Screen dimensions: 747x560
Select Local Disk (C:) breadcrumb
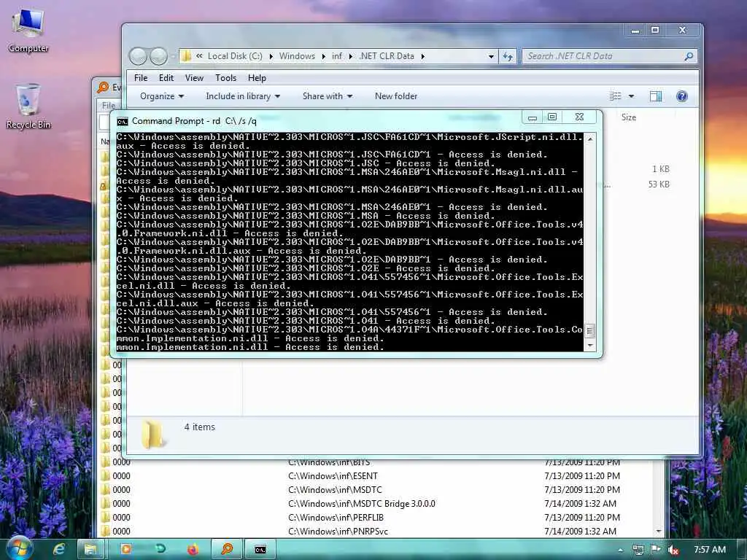click(x=235, y=56)
